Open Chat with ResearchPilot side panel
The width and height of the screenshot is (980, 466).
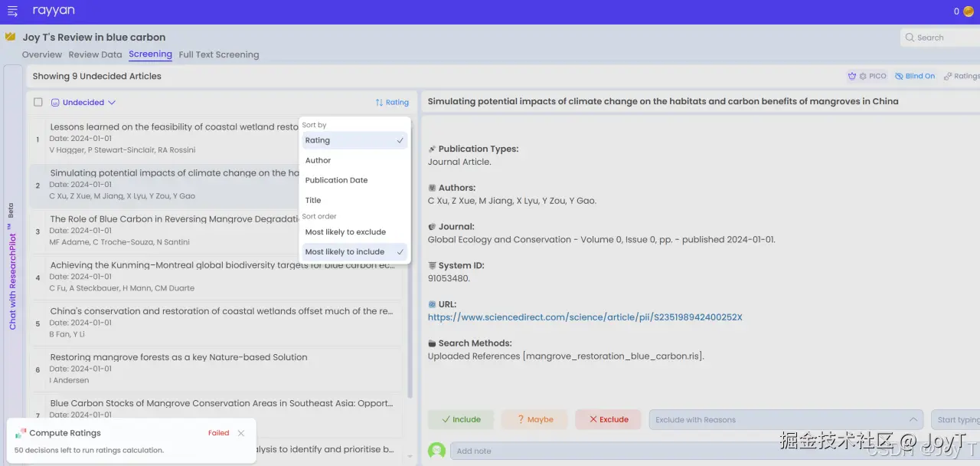12,266
